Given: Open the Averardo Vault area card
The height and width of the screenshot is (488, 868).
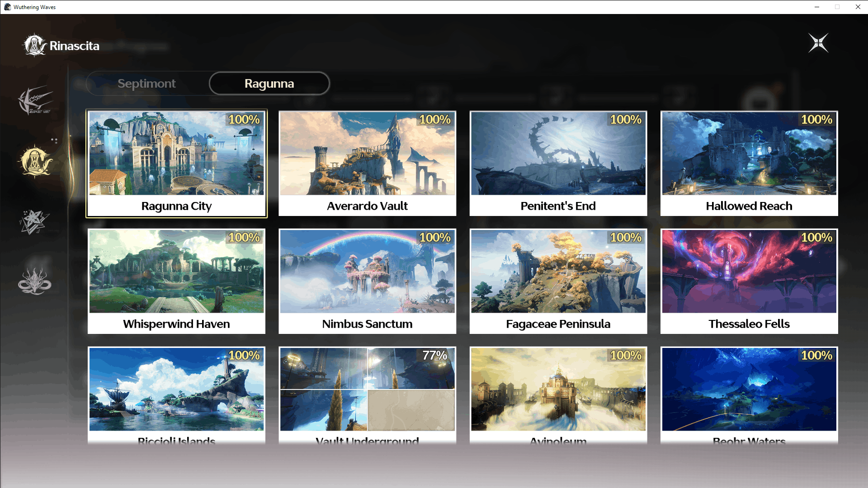Looking at the screenshot, I should [368, 164].
